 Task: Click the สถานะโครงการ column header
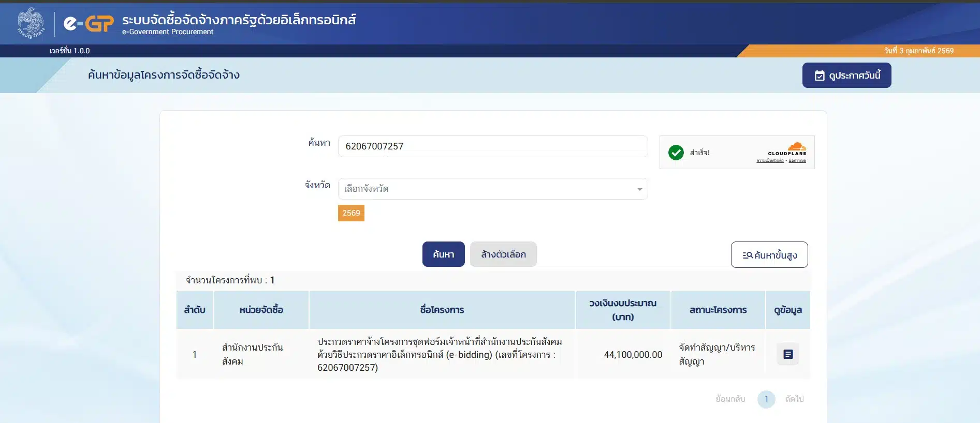718,310
